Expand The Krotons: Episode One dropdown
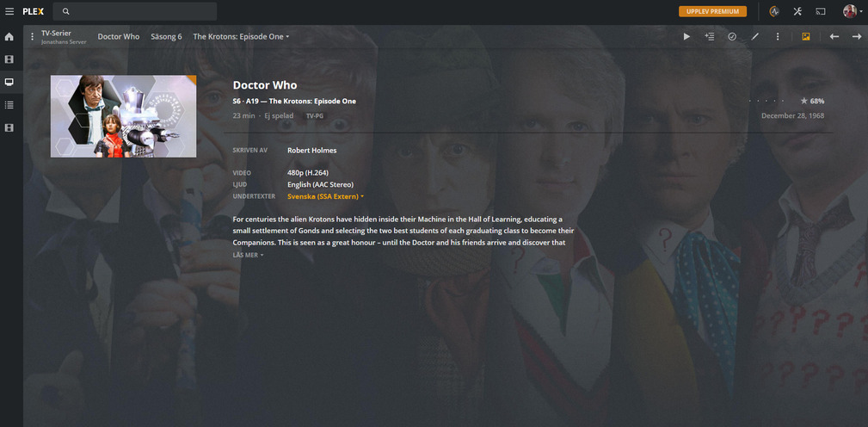The height and width of the screenshot is (427, 868). (x=242, y=36)
